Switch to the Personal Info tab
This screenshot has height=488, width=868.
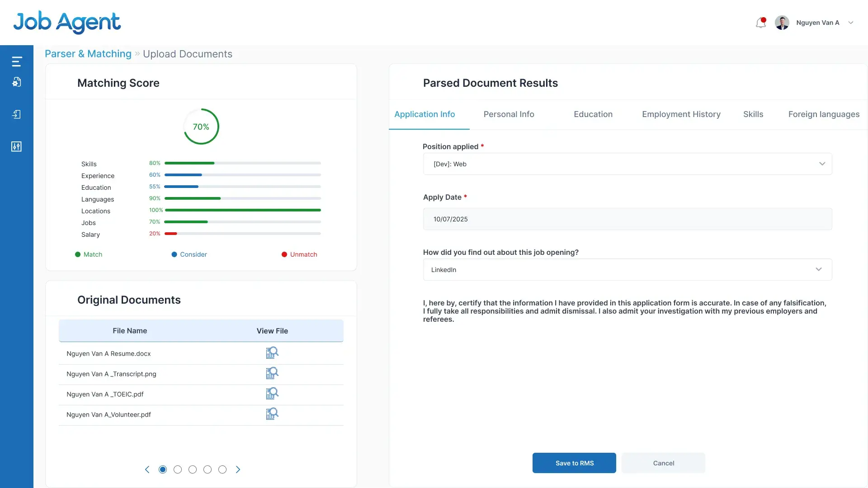coord(509,114)
